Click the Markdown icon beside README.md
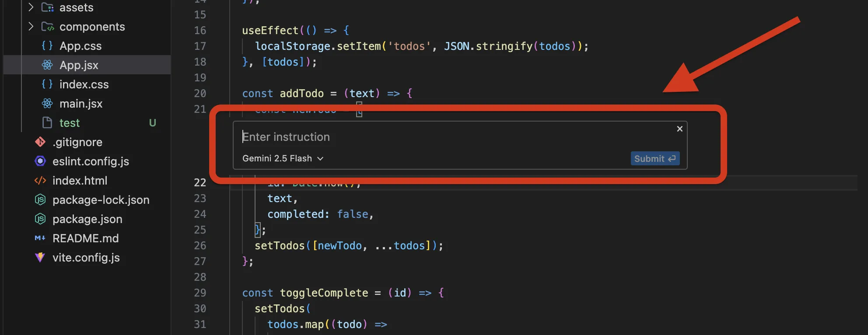 [x=40, y=238]
